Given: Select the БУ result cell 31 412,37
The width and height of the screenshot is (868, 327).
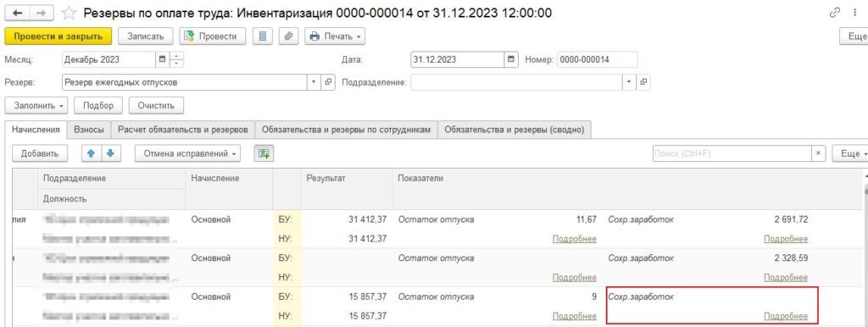Looking at the screenshot, I should point(368,219).
